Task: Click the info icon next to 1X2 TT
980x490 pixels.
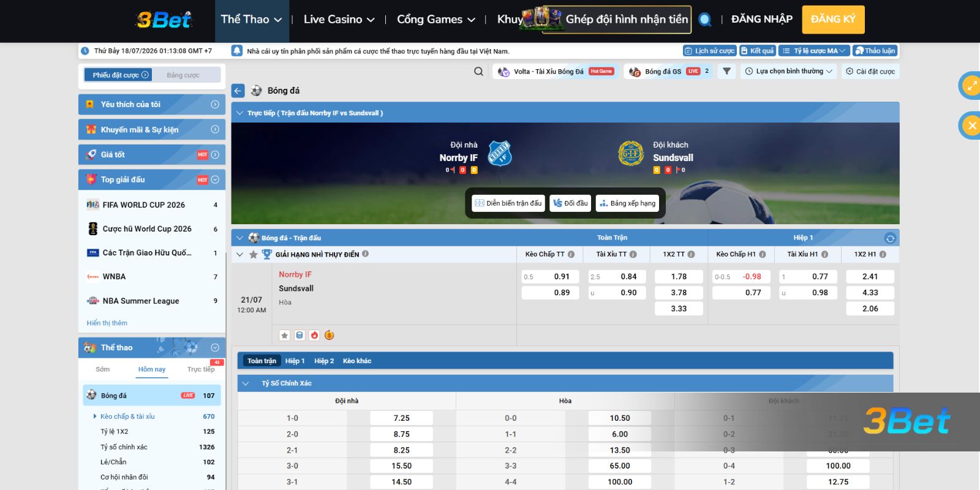Action: tap(691, 254)
